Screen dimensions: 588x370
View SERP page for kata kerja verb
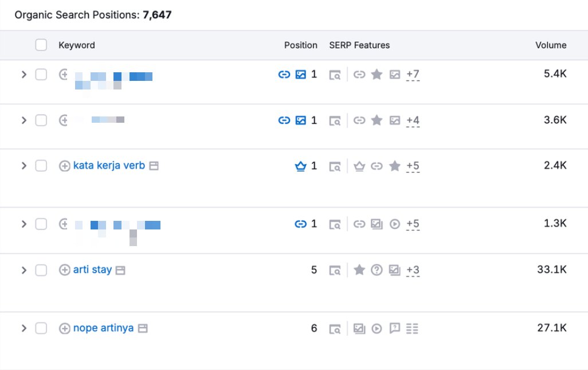(335, 166)
